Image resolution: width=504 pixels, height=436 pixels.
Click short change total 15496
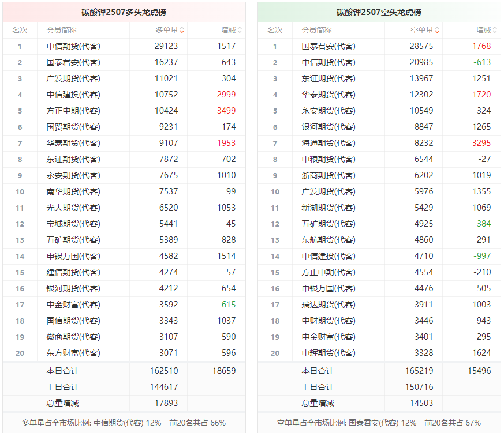(x=479, y=371)
